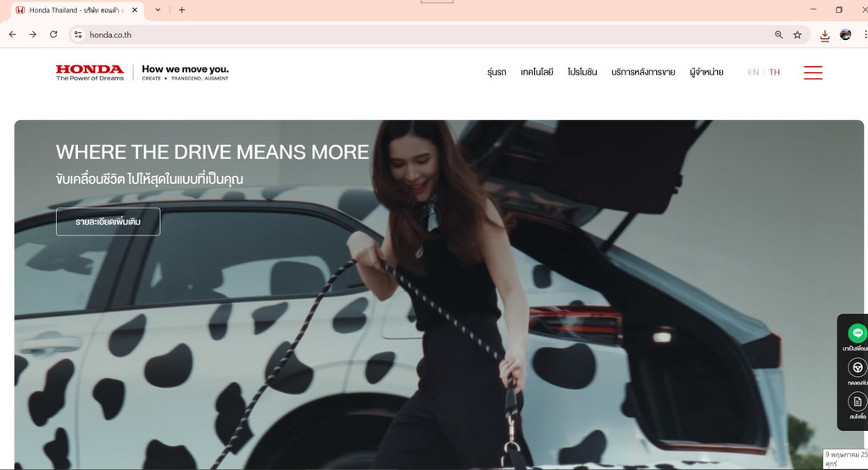Click the document order icon in sidebar
The width and height of the screenshot is (868, 470).
coord(857,401)
